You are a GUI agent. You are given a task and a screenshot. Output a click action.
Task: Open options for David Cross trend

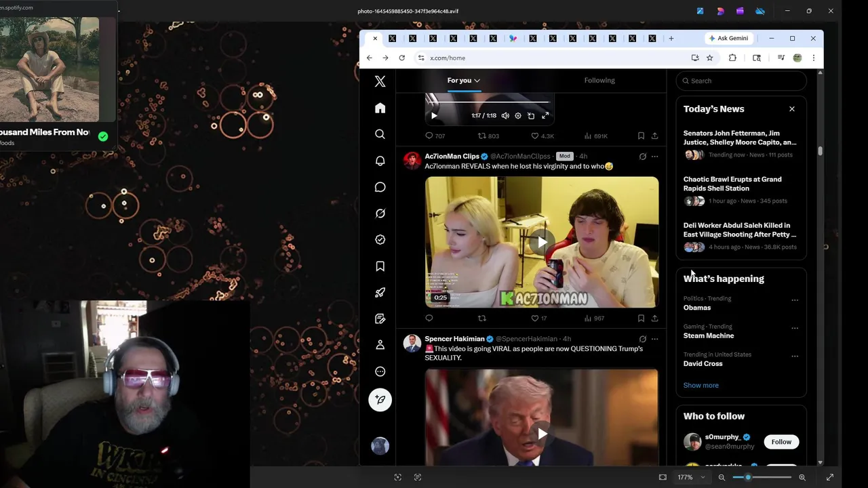tap(795, 356)
